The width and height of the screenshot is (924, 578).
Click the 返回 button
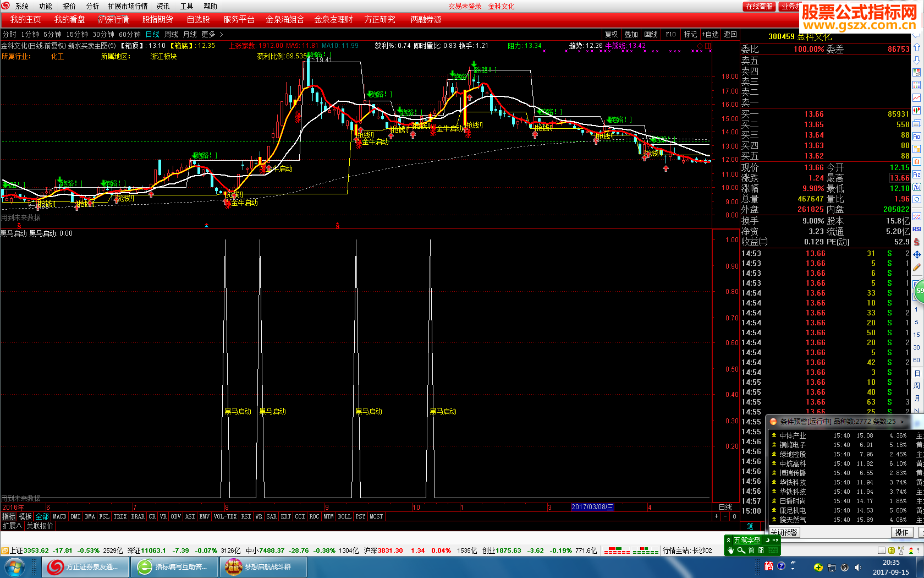click(730, 34)
